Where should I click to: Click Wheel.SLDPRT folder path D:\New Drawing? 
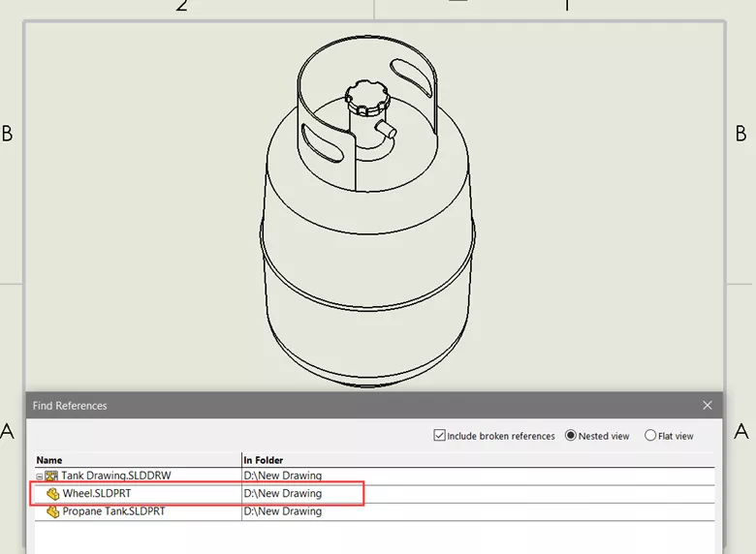tap(283, 493)
